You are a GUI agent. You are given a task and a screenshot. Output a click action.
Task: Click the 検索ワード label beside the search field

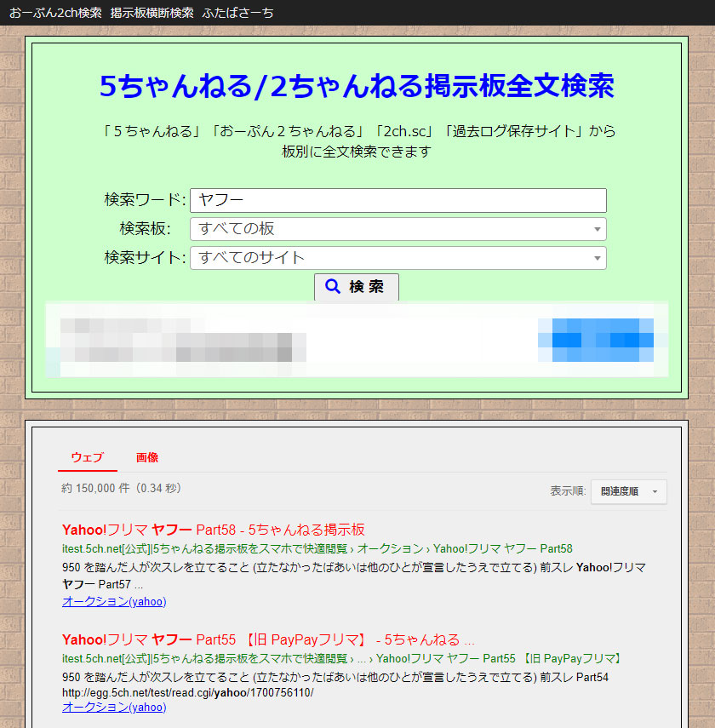pyautogui.click(x=144, y=200)
